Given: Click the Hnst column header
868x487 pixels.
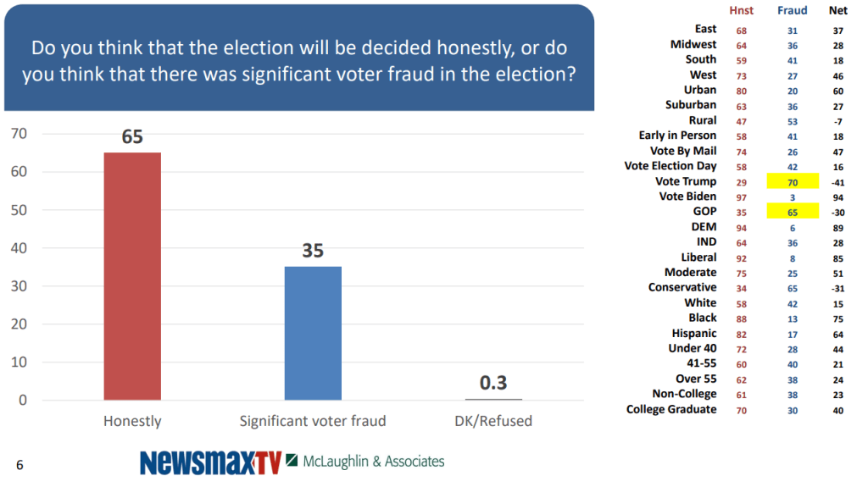Looking at the screenshot, I should [x=742, y=11].
